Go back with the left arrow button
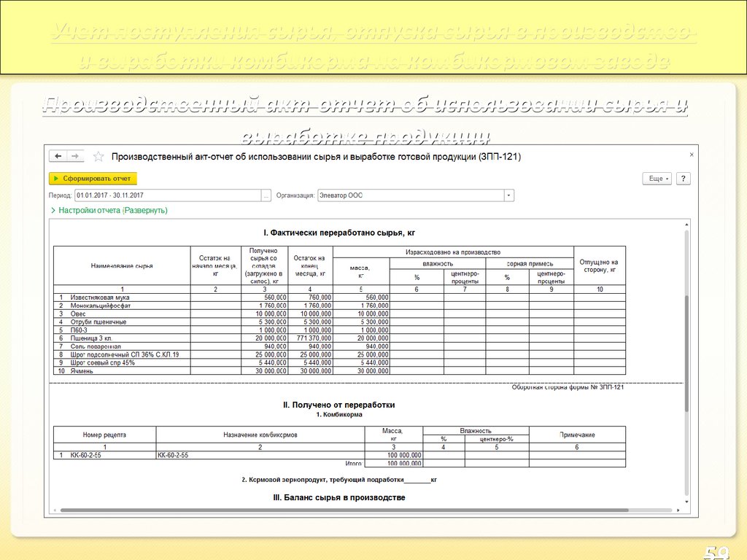The height and width of the screenshot is (560, 747). click(x=58, y=157)
